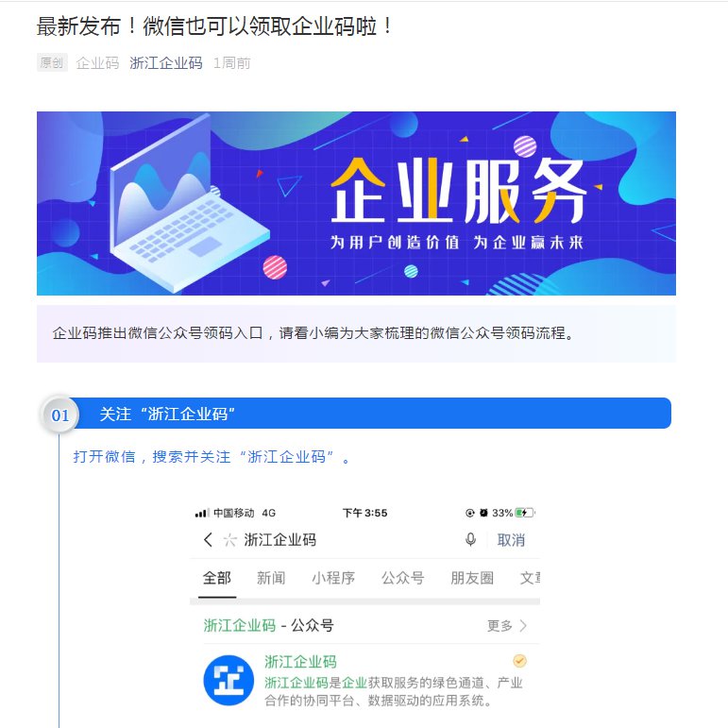Click the 01 step number badge

point(59,415)
